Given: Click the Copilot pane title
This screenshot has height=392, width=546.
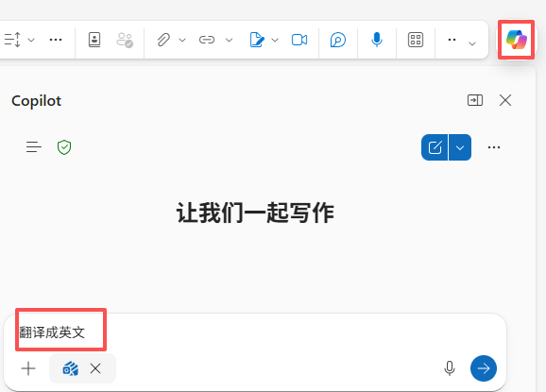Looking at the screenshot, I should 37,101.
